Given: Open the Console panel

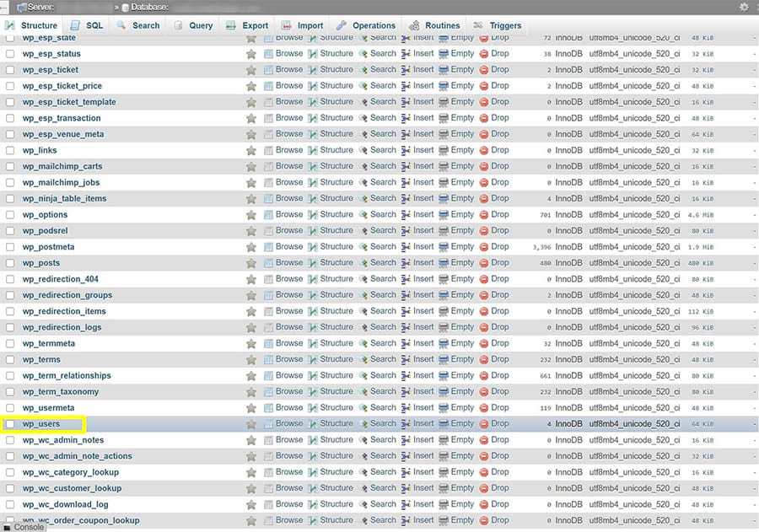Looking at the screenshot, I should pyautogui.click(x=24, y=527).
